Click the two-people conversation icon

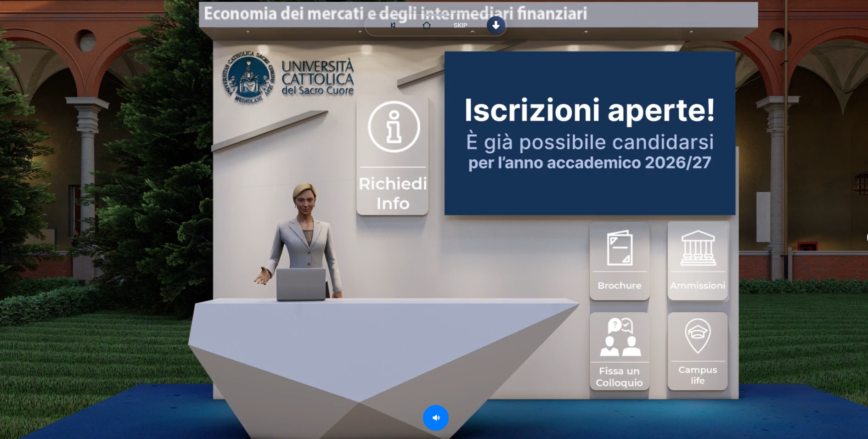pyautogui.click(x=620, y=338)
